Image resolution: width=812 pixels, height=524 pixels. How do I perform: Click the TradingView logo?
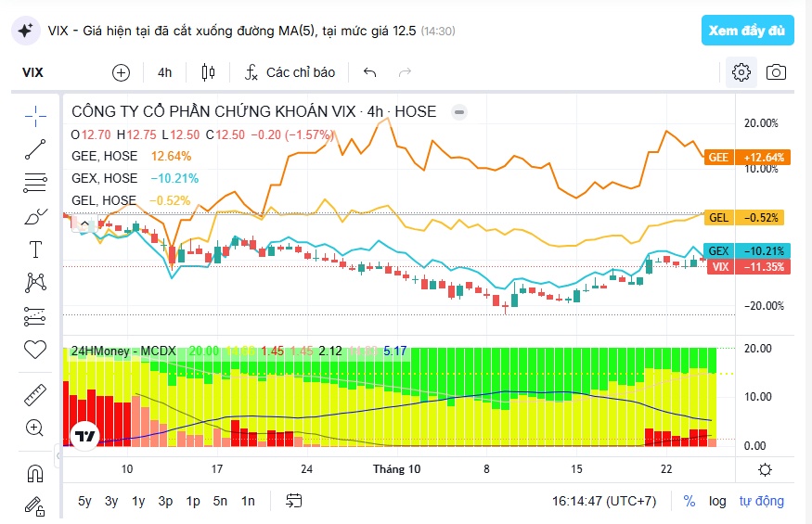[85, 436]
